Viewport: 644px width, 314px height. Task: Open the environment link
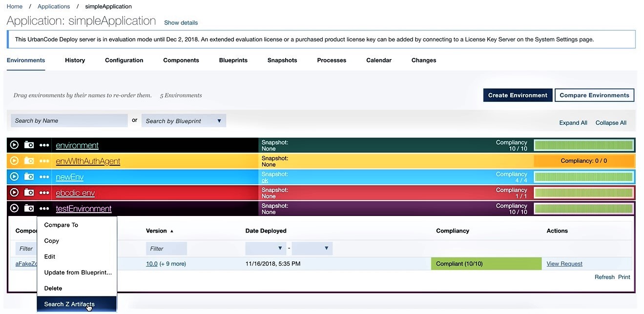[x=77, y=145]
